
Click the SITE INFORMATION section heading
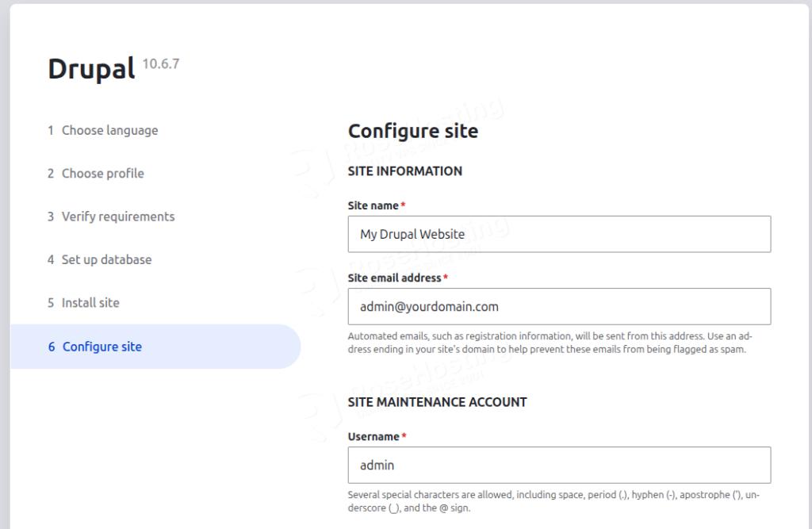[405, 171]
